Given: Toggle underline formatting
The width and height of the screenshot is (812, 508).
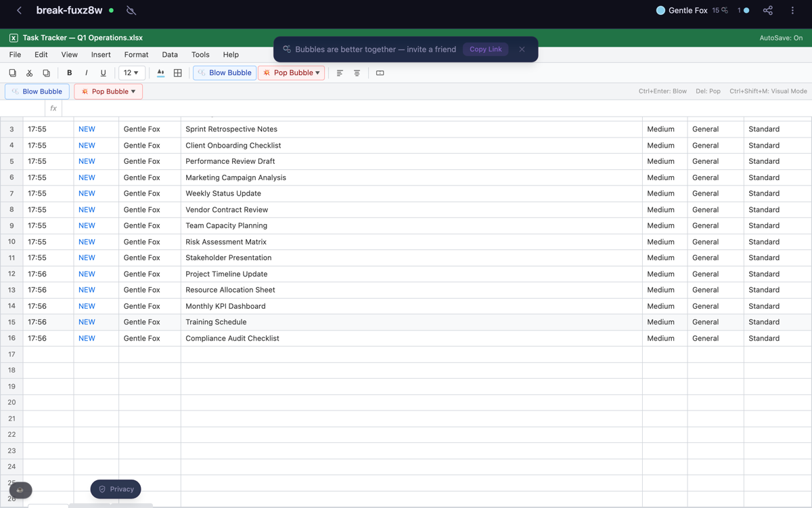Looking at the screenshot, I should click(x=103, y=73).
